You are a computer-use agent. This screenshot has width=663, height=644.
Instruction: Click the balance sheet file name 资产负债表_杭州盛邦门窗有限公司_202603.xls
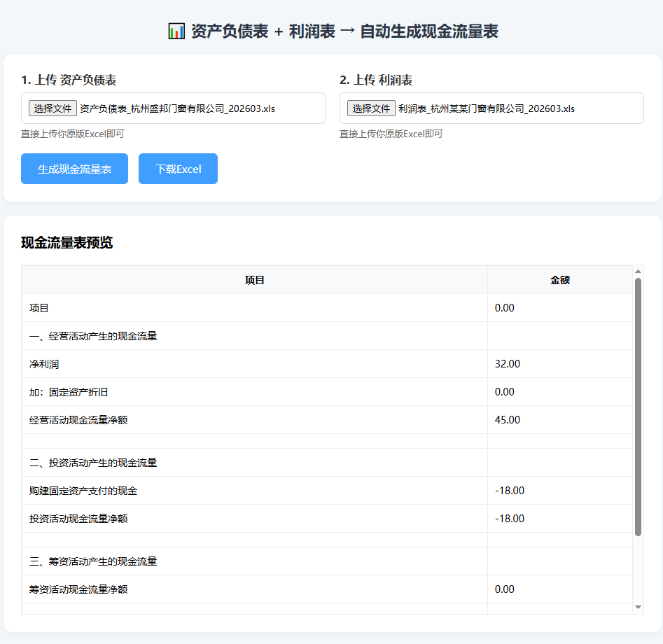click(177, 108)
